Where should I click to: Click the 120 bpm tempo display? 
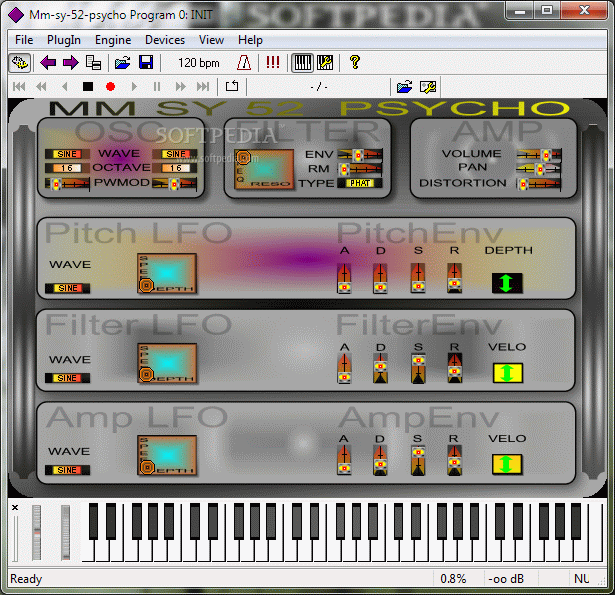pyautogui.click(x=199, y=63)
